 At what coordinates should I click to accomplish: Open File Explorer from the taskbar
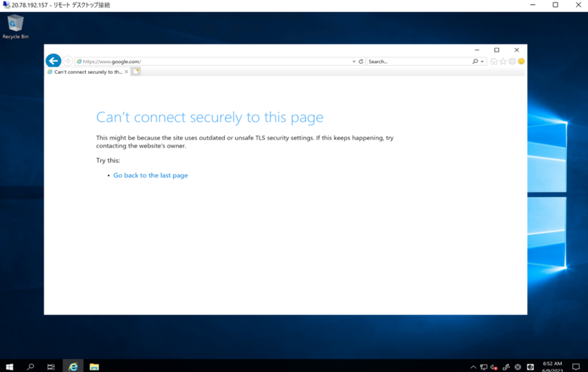pyautogui.click(x=94, y=367)
